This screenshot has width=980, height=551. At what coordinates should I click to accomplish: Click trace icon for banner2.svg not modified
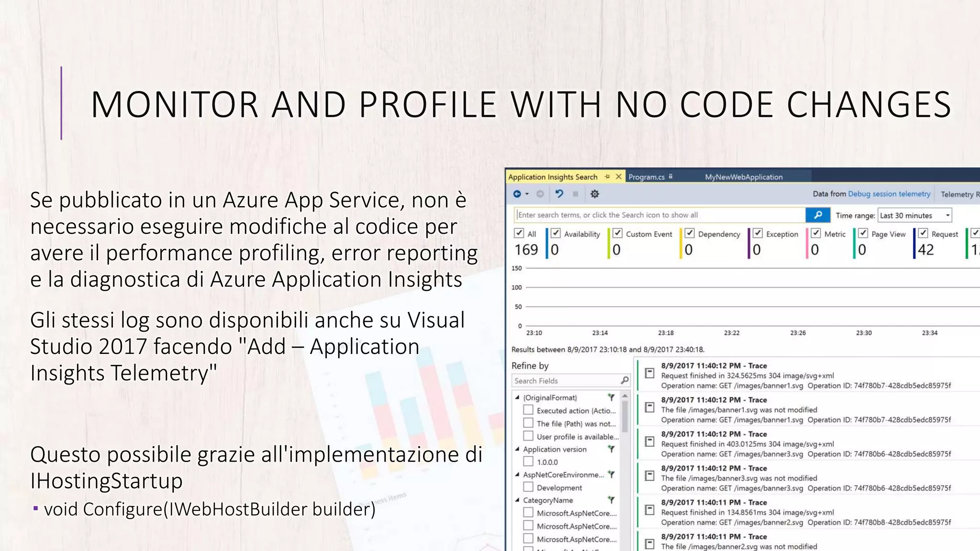pos(649,544)
